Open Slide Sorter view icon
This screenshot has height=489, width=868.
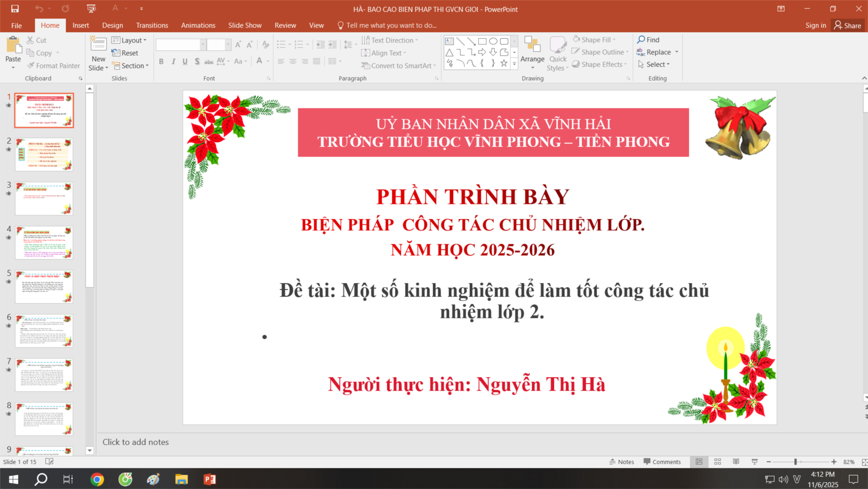click(x=717, y=462)
